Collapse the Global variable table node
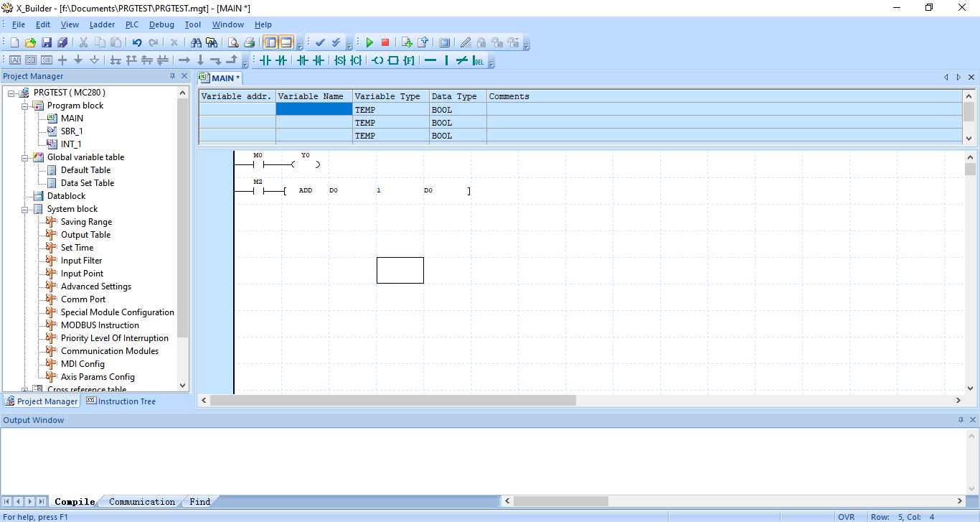Image resolution: width=980 pixels, height=522 pixels. tap(25, 157)
